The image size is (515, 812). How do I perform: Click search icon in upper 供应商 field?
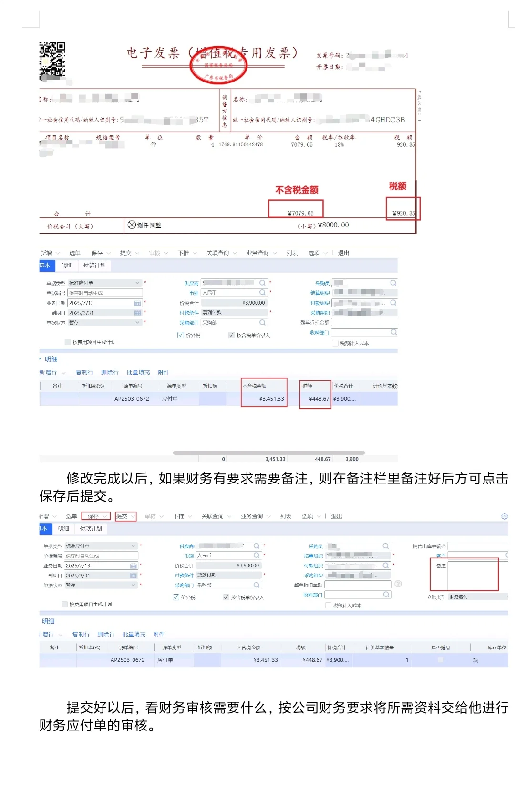[262, 283]
